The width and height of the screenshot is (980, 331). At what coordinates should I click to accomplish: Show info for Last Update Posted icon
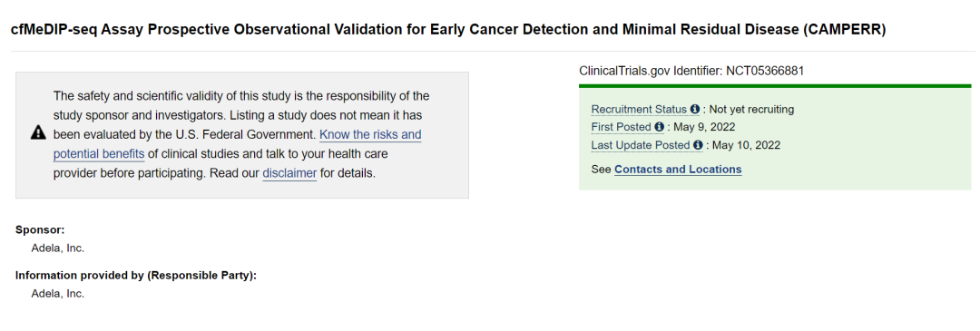698,145
